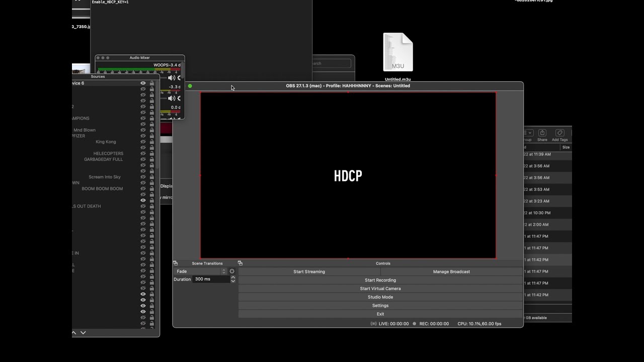644x362 pixels.
Task: Open the Group menu in Finder toolbar
Action: point(528,133)
